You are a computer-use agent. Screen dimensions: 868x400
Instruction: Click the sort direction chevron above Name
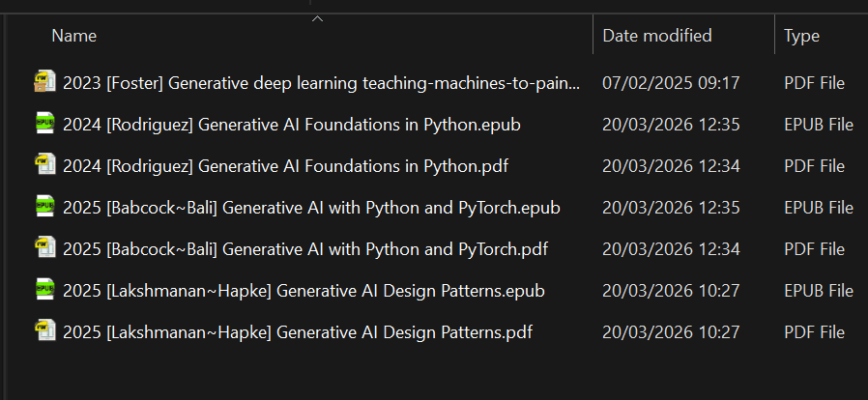click(x=317, y=18)
